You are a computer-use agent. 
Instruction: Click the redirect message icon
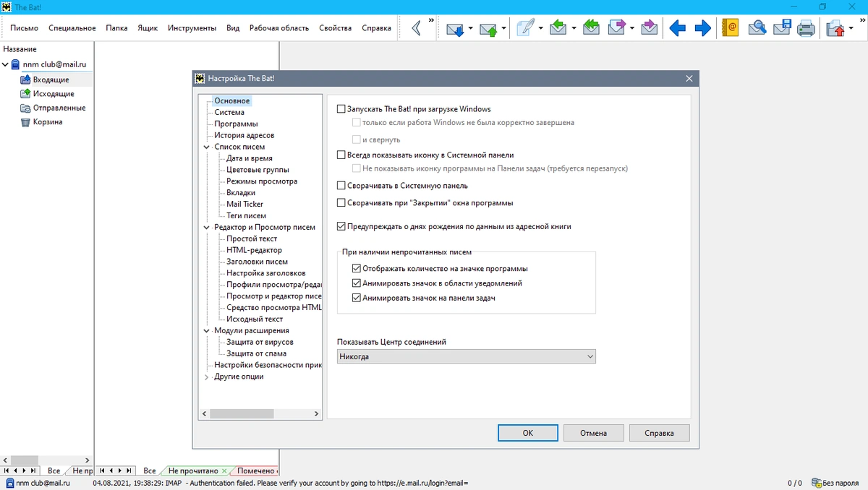click(649, 29)
